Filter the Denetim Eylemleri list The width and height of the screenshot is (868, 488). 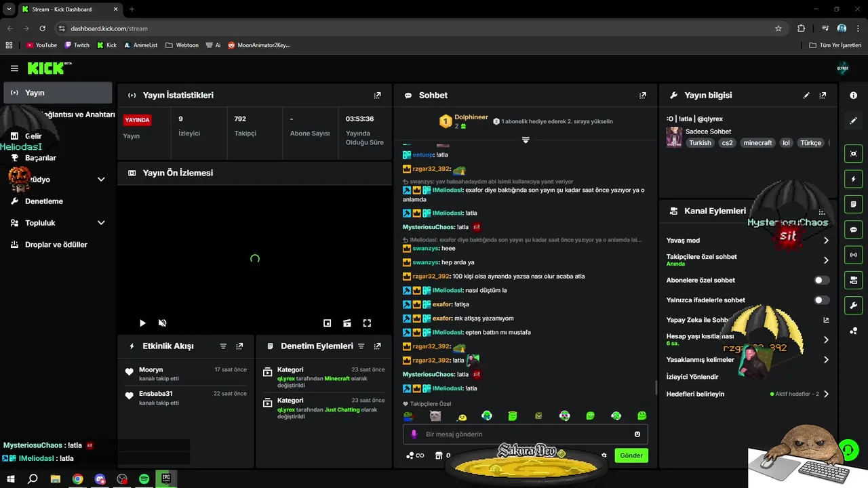(361, 346)
